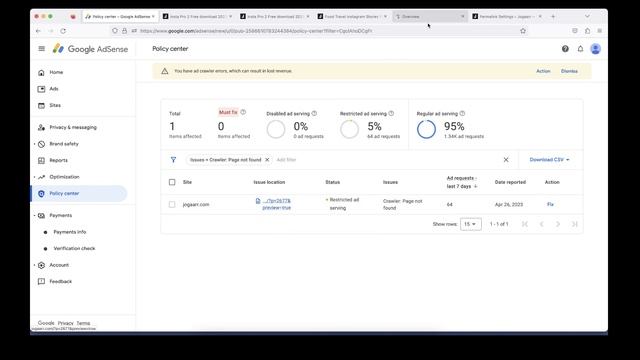Sort by Ad requests last 7 days
The image size is (640, 360).
coord(462,182)
